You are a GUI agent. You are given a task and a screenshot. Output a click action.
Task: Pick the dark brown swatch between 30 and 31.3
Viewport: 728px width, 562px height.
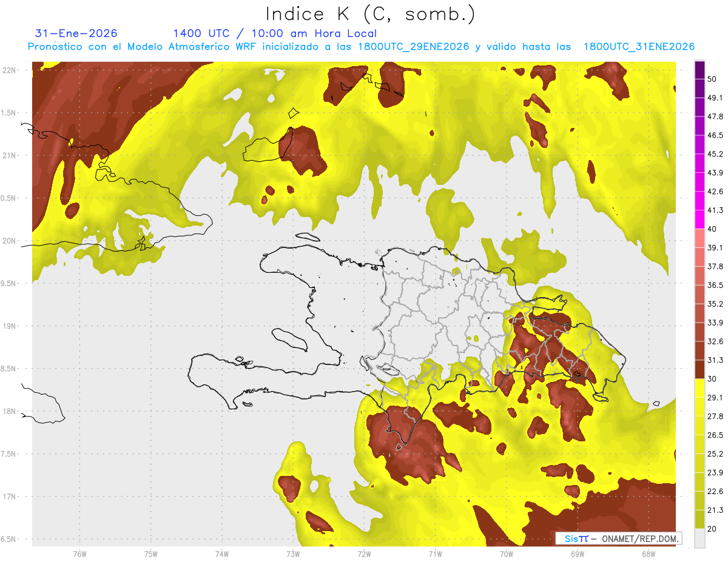699,369
